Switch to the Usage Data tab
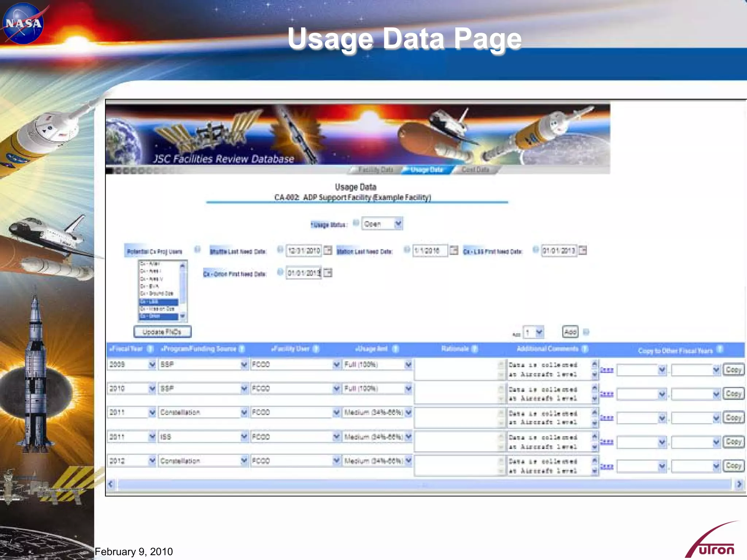This screenshot has height=560, width=747. [x=426, y=170]
